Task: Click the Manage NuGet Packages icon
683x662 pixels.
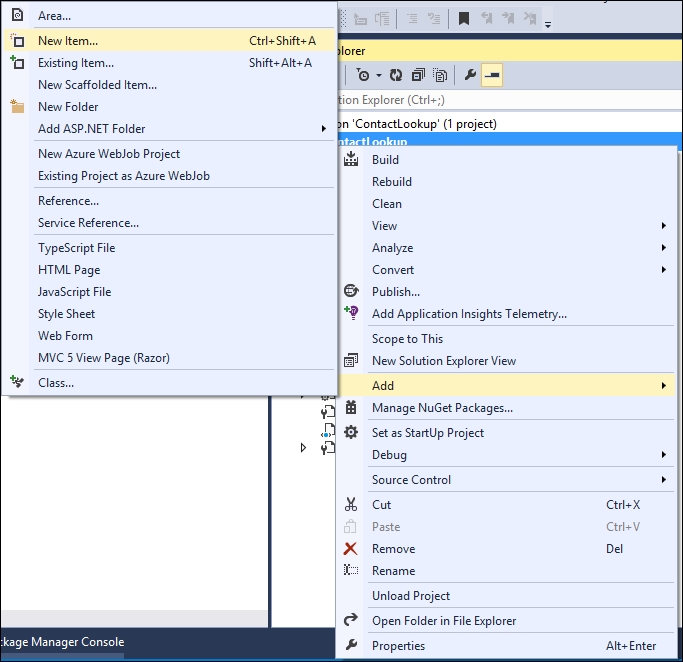Action: point(351,408)
